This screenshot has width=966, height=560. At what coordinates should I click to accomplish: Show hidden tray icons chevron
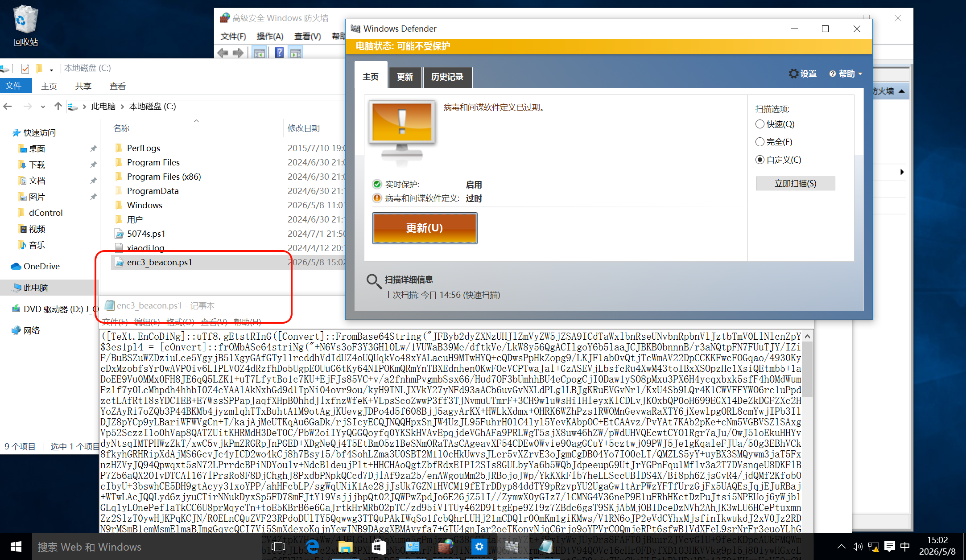coord(841,547)
